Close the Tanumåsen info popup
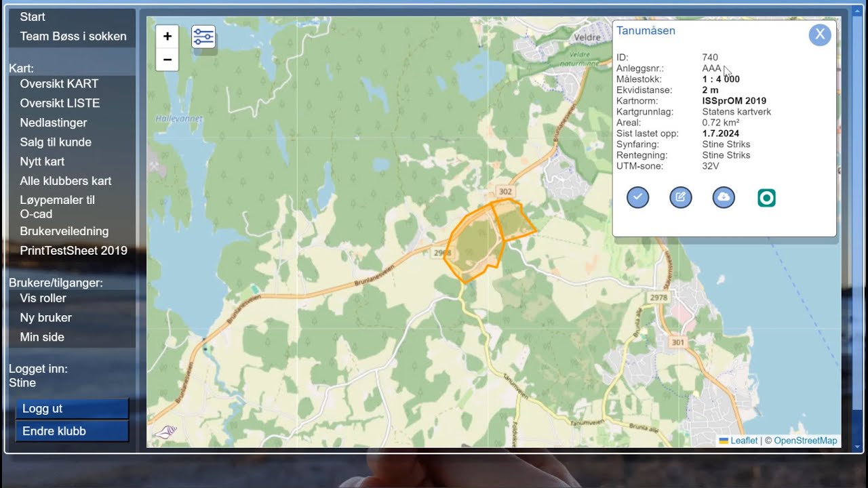868x488 pixels. (x=820, y=35)
